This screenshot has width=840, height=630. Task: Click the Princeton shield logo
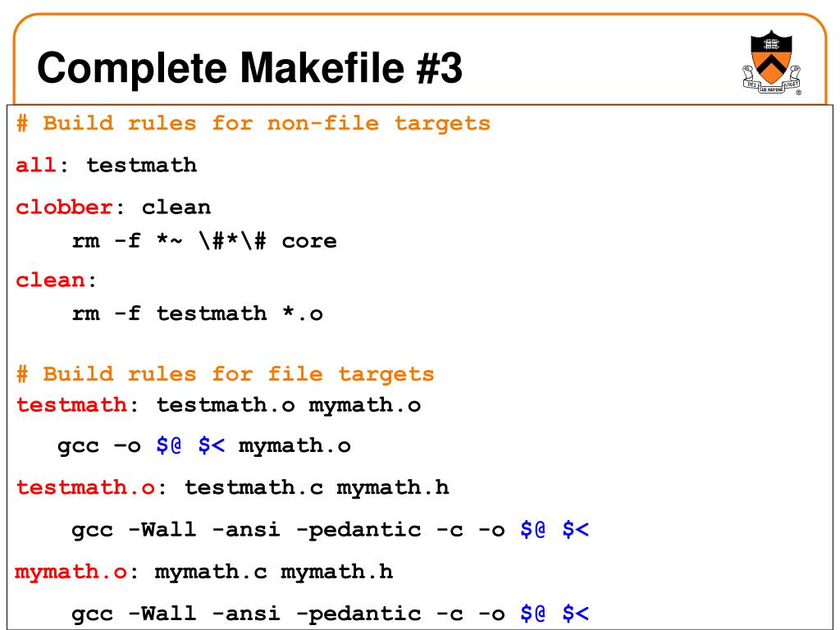tap(771, 62)
